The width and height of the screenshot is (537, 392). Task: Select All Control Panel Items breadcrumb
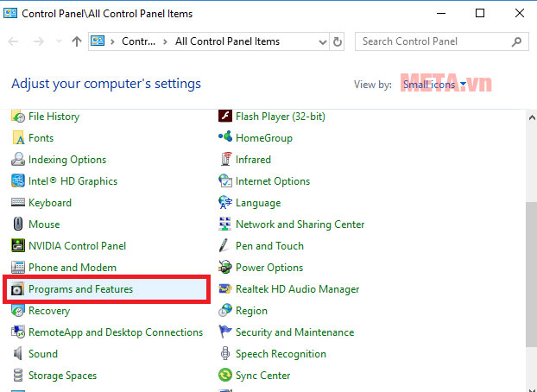227,41
